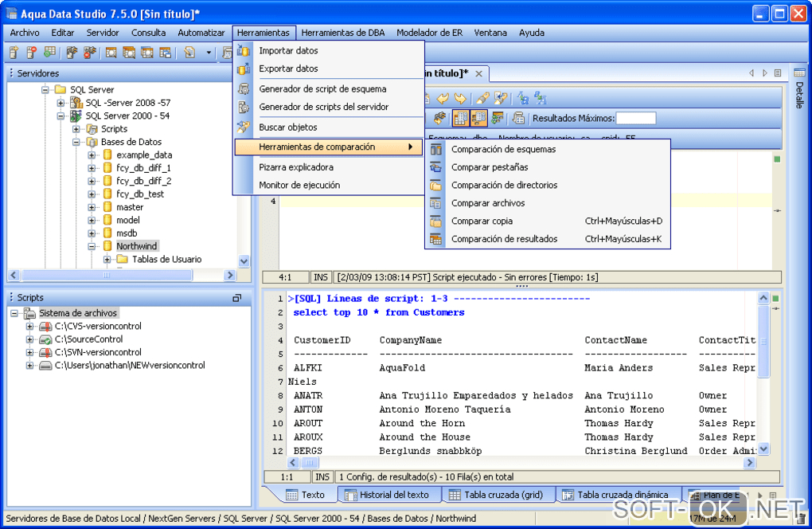Click the Comparación de esquemas icon
This screenshot has height=529, width=812.
point(435,150)
